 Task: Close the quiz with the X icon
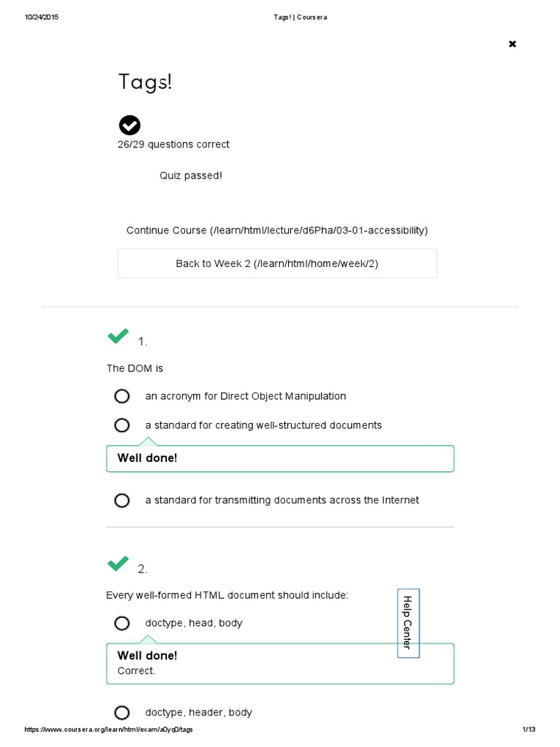click(x=512, y=44)
